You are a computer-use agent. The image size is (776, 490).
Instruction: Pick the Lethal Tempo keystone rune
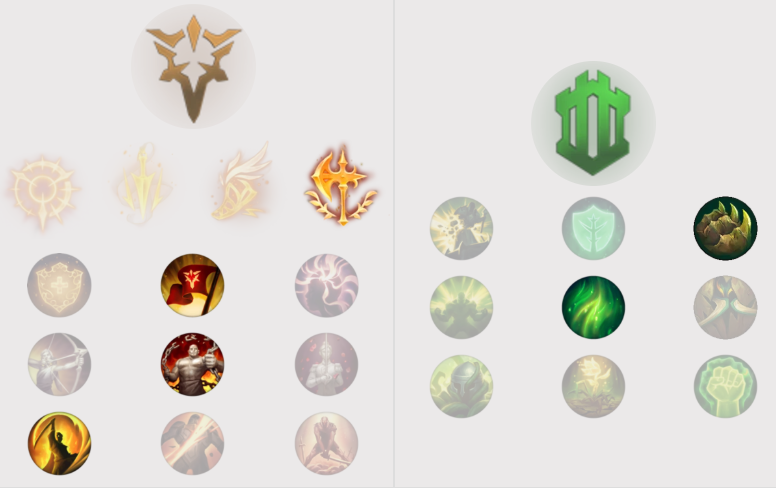tap(143, 184)
